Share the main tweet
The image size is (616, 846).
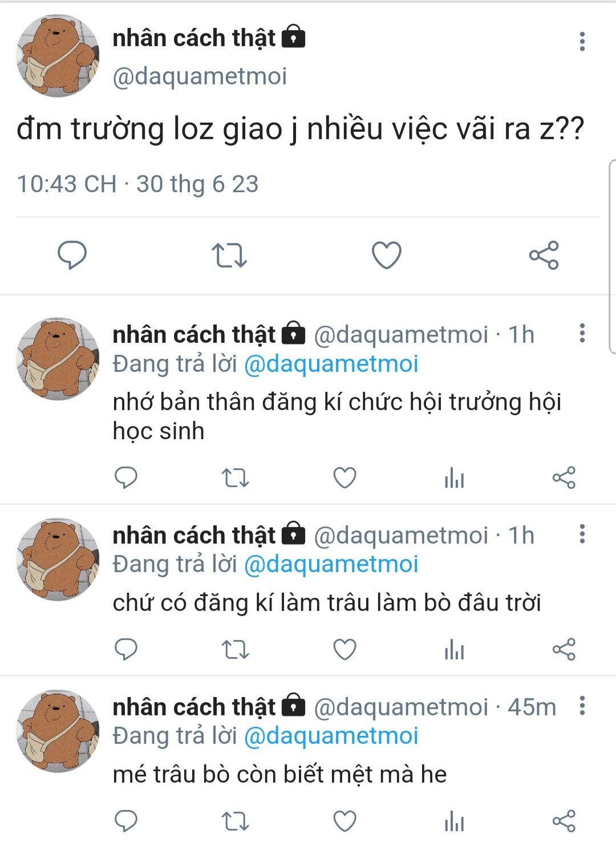[x=544, y=255]
